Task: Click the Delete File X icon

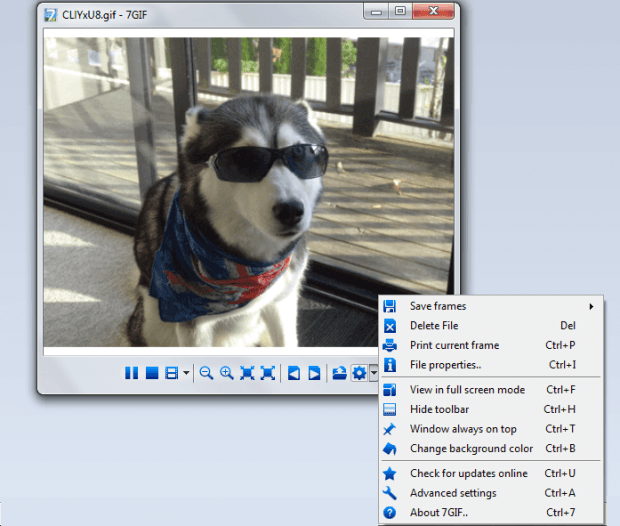Action: click(389, 326)
